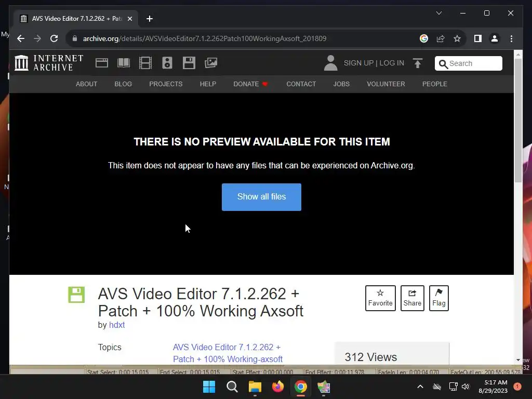Screen dimensions: 532x399
Task: Click the address bar URL
Action: click(205, 38)
